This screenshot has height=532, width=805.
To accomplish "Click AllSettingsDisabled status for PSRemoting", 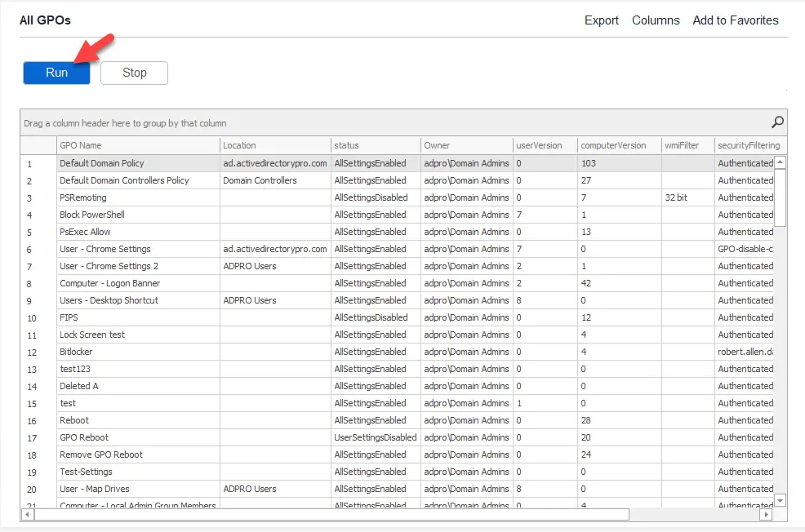I will [x=376, y=197].
